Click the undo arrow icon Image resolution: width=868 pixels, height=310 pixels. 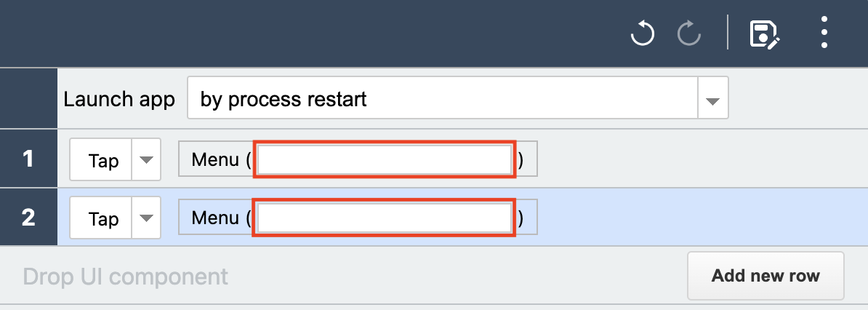point(642,34)
